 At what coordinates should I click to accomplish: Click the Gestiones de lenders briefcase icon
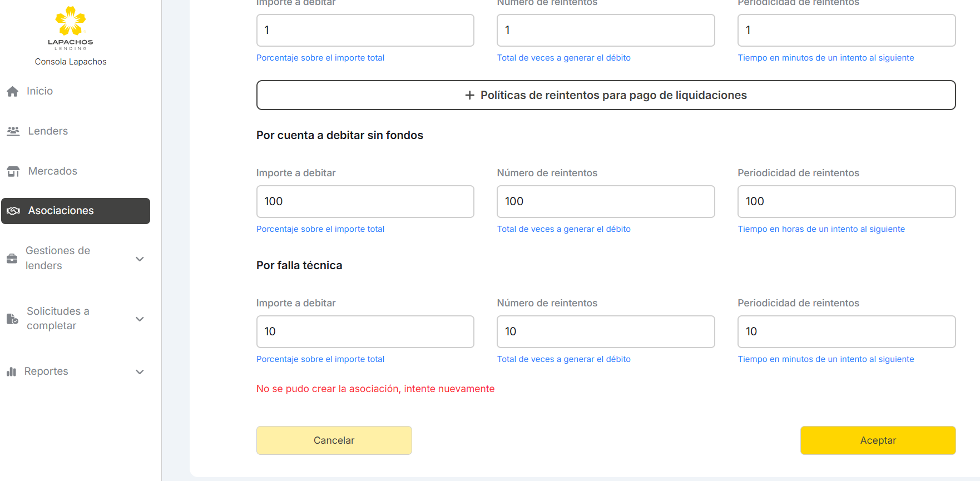[12, 259]
